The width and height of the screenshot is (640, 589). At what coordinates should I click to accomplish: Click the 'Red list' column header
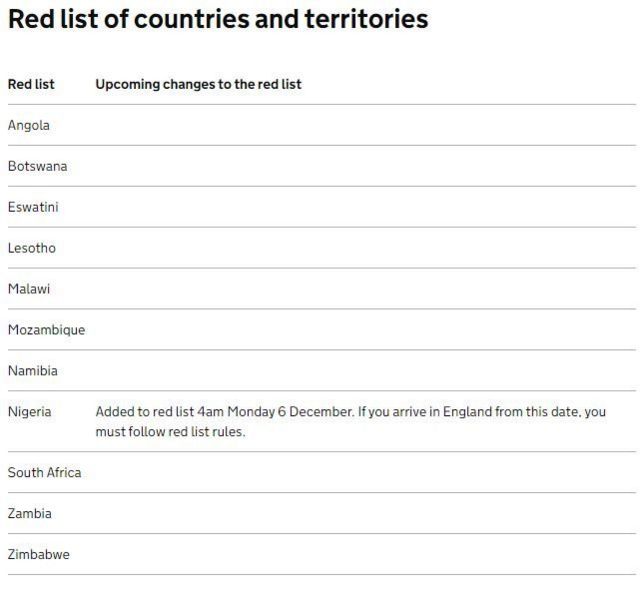[31, 84]
